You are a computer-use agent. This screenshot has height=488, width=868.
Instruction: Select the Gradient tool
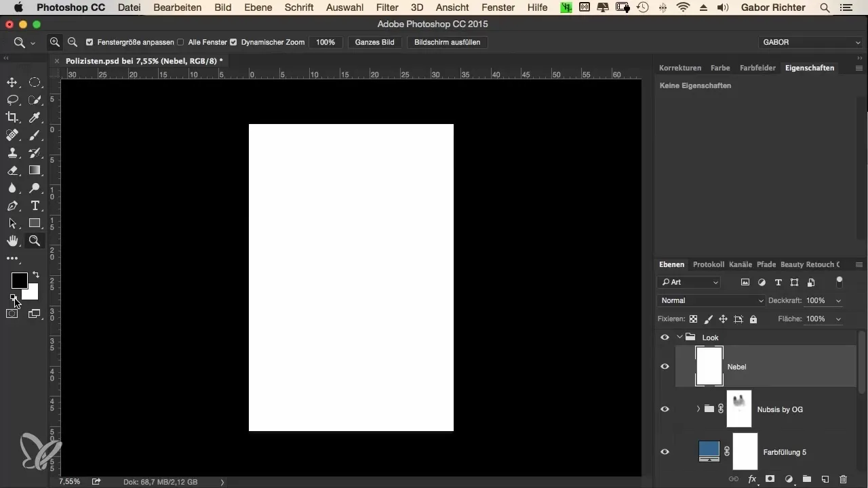(35, 171)
